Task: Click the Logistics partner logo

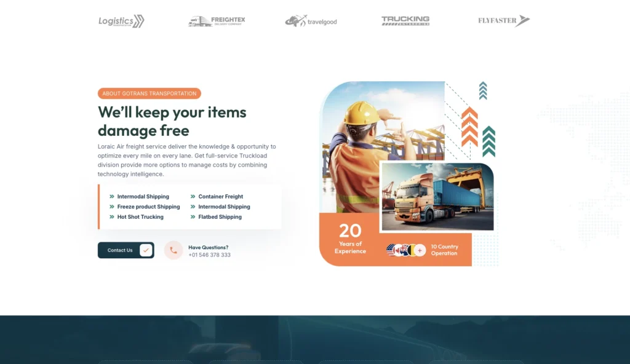Action: pos(121,22)
